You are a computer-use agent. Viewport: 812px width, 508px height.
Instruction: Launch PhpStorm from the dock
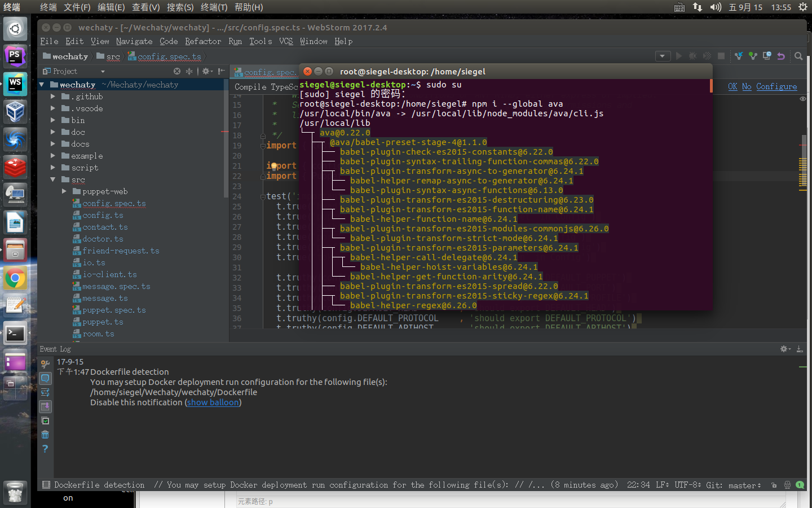(x=15, y=57)
